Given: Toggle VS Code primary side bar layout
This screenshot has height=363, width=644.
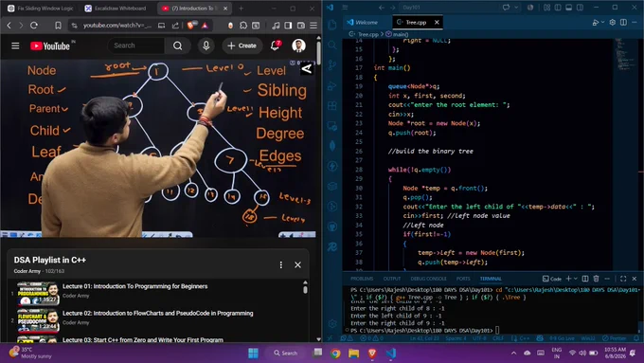Looking at the screenshot, I should click(x=558, y=8).
